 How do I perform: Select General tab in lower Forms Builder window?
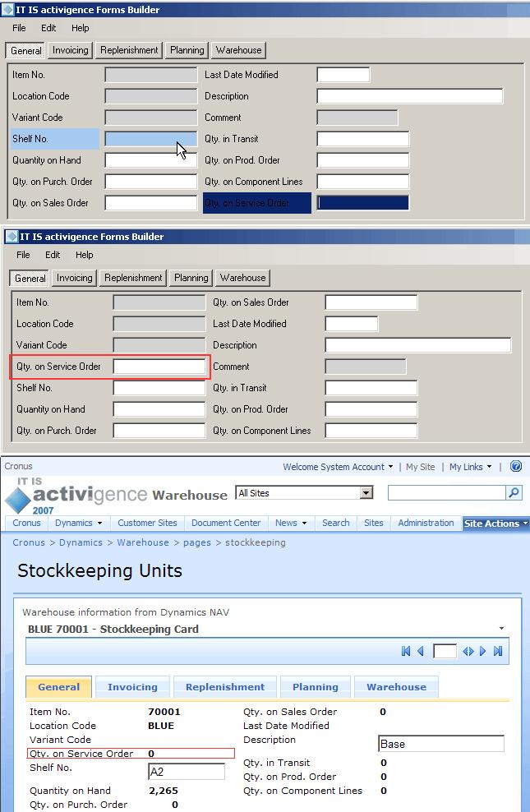coord(30,278)
